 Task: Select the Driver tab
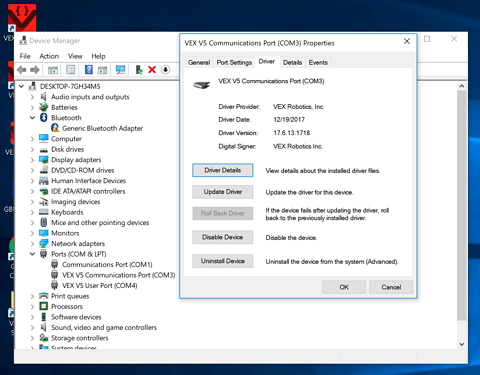pos(267,61)
